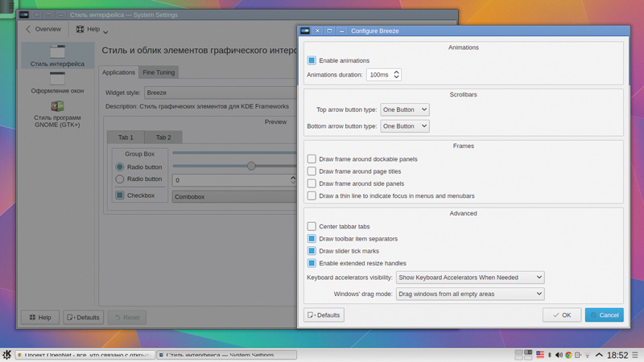Open Keyboard accelerators visibility dropdown

coord(470,278)
